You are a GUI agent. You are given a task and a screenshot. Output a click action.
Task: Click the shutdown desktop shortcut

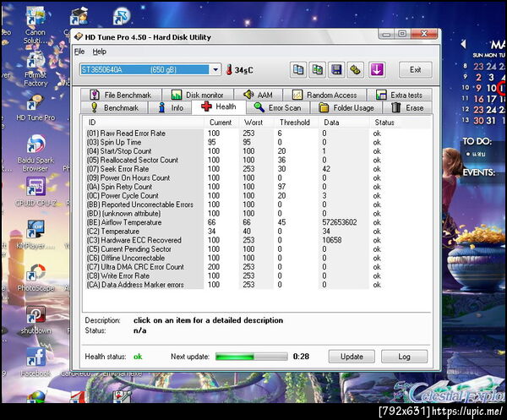coord(35,320)
